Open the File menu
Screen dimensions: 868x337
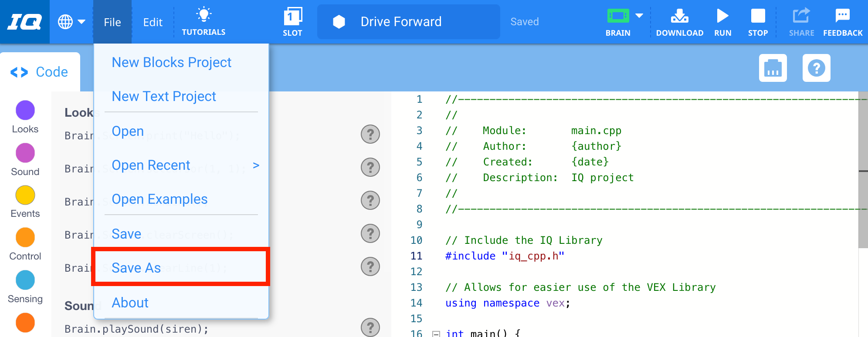click(112, 22)
